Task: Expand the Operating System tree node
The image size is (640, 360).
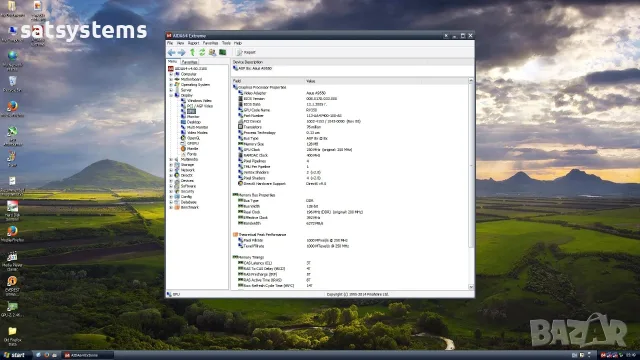Action: tap(171, 85)
